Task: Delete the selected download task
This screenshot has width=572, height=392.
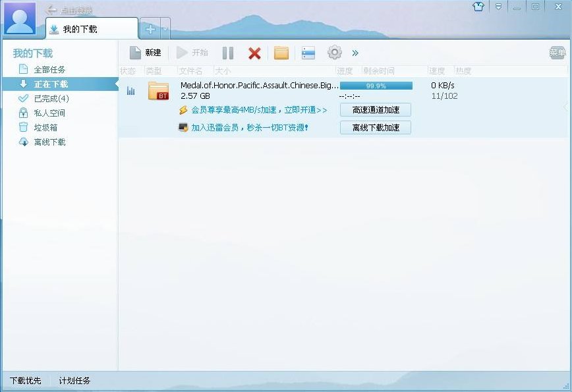Action: pyautogui.click(x=254, y=53)
